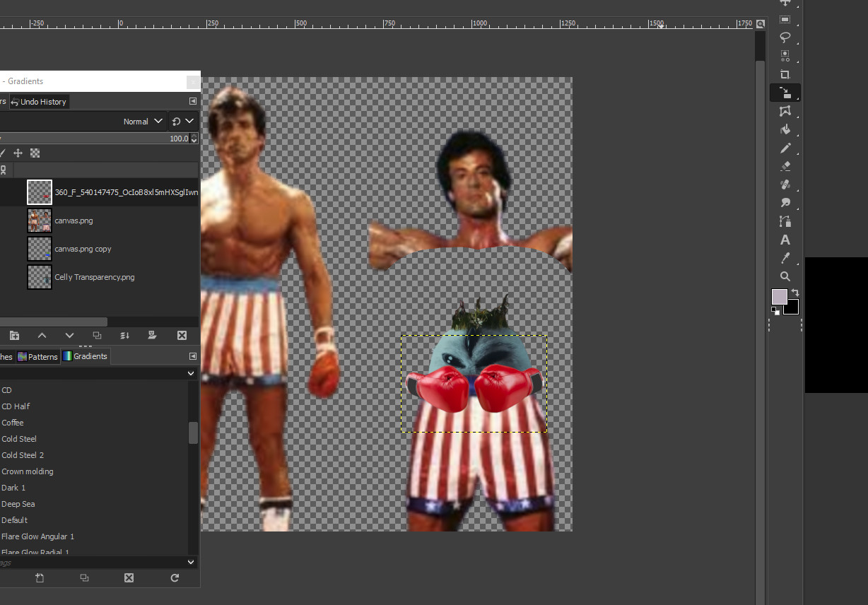Switch to the Gradients tab

85,356
